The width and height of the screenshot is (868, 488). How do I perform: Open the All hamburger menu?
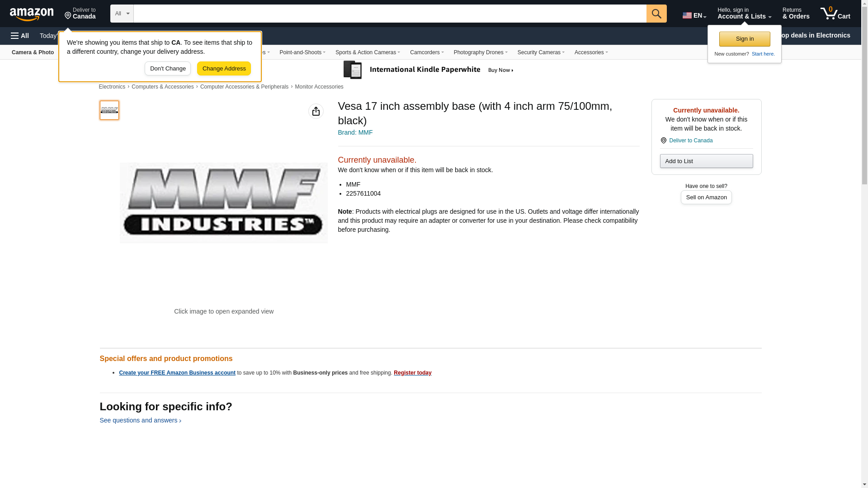[x=20, y=36]
